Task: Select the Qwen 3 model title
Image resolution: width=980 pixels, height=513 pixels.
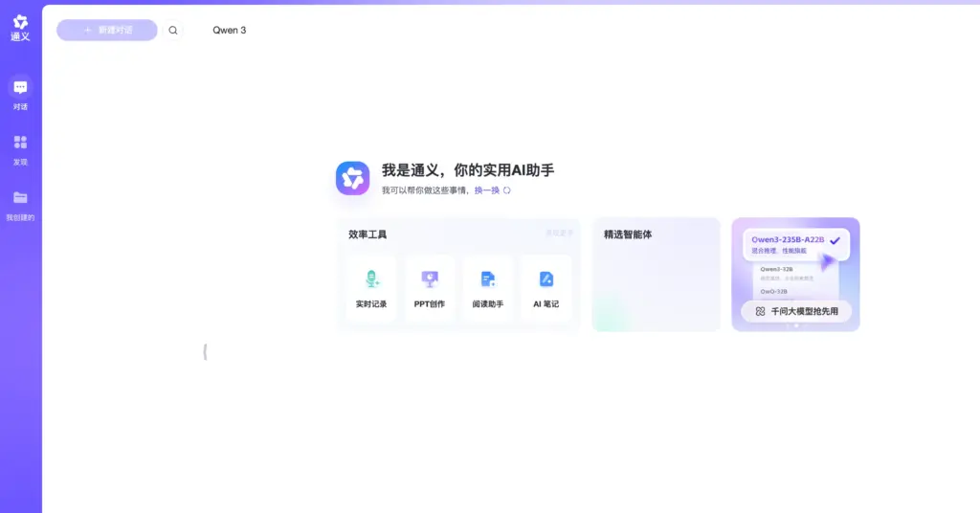Action: (230, 30)
